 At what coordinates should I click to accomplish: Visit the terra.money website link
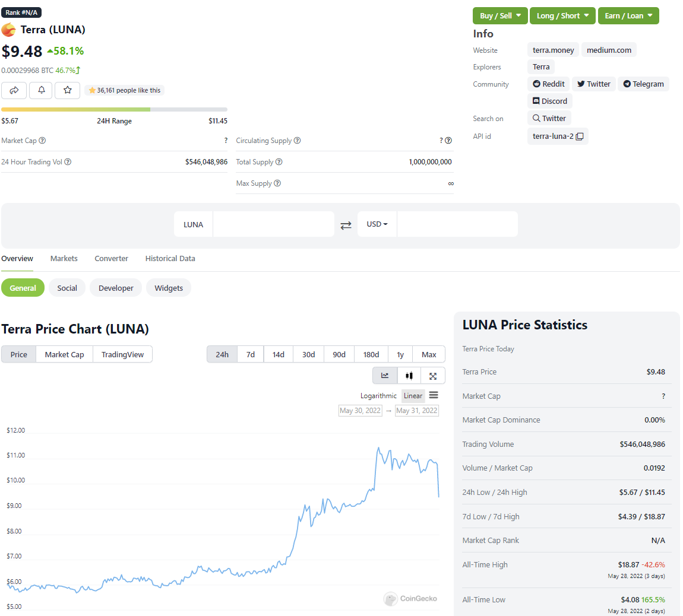coord(553,50)
